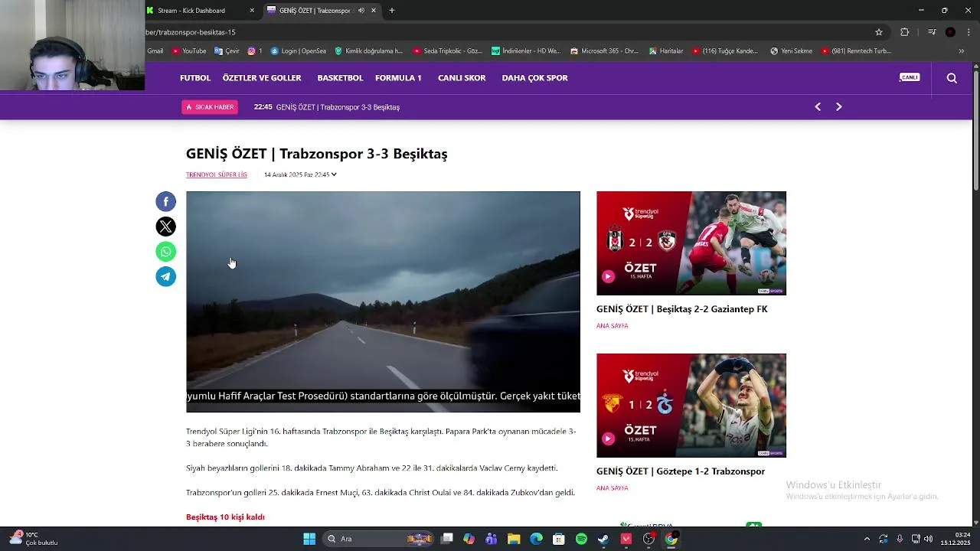Share article on Facebook

pos(165,201)
